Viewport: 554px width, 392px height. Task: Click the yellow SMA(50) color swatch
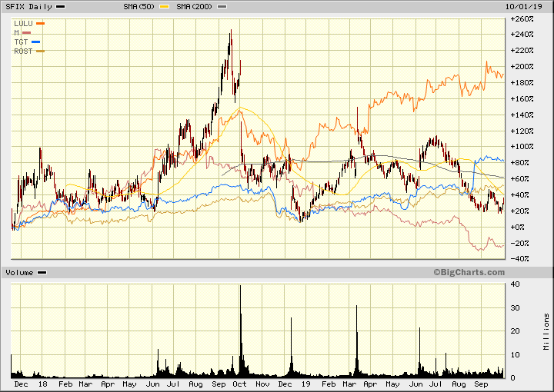click(x=165, y=7)
